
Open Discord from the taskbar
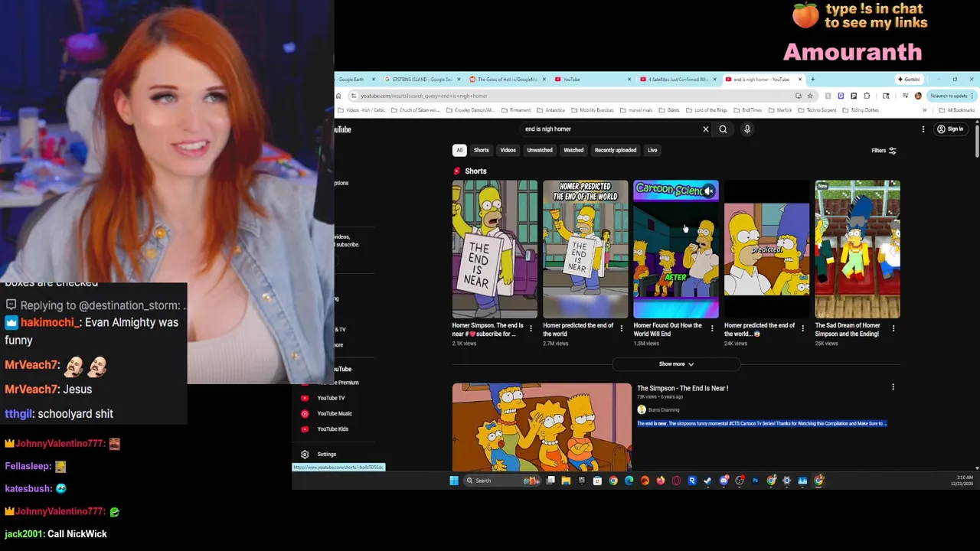pos(724,481)
